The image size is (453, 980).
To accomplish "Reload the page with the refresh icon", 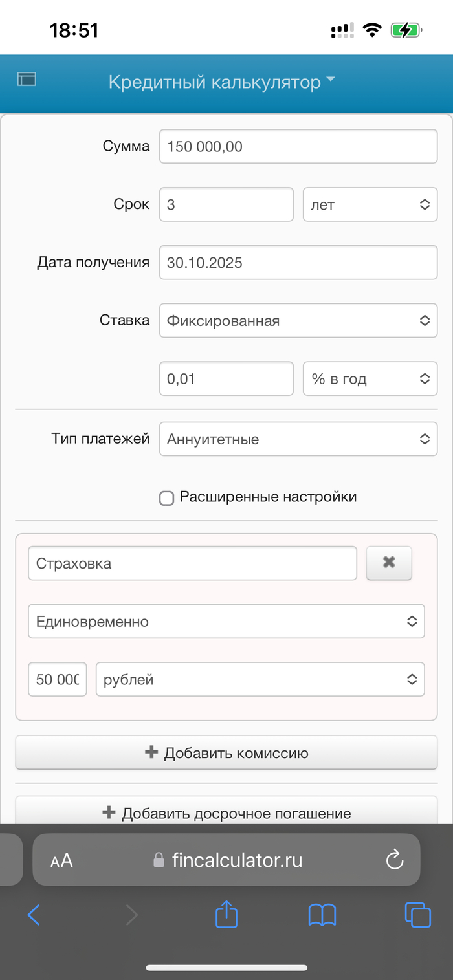I will click(394, 860).
